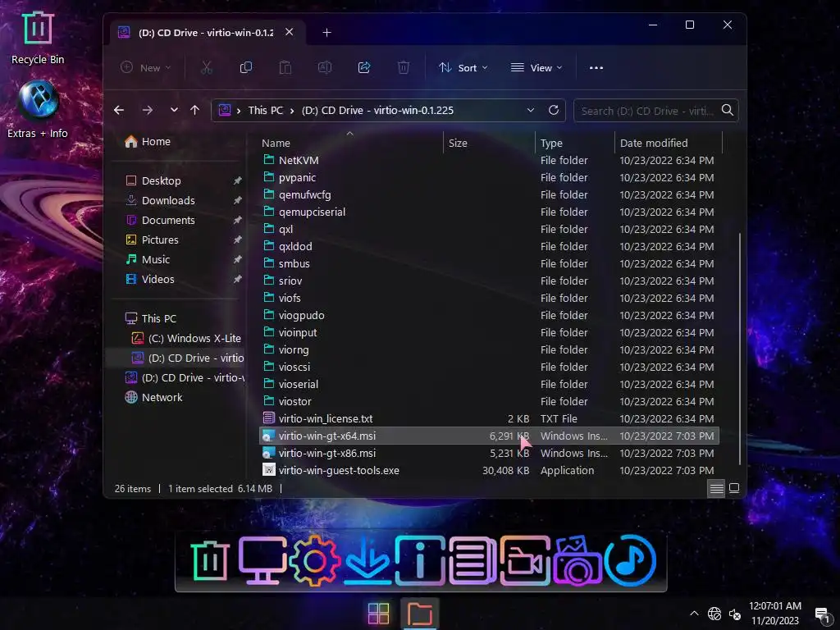The height and width of the screenshot is (630, 840).
Task: Click the Copy icon in toolbar
Action: (x=246, y=67)
